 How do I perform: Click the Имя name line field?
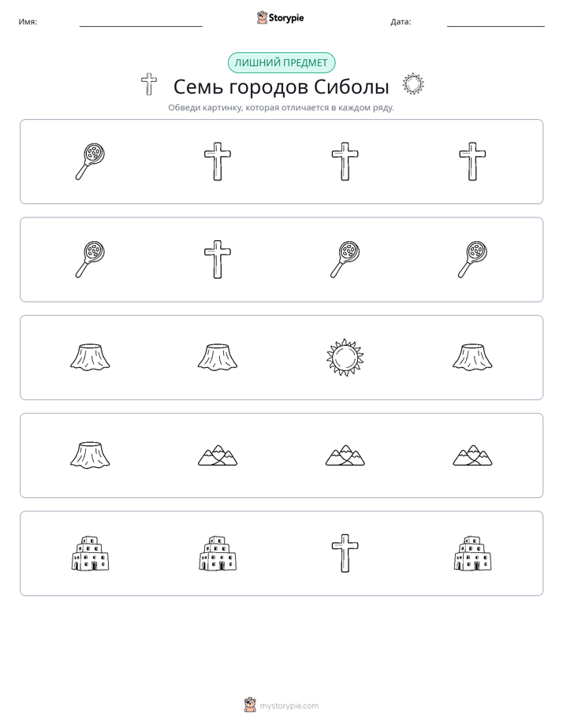click(140, 21)
